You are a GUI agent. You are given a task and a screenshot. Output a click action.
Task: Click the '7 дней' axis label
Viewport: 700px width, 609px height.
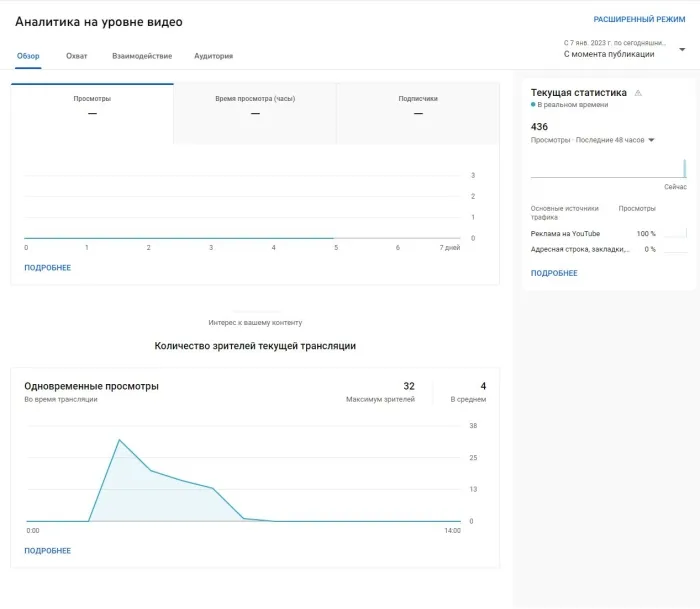450,247
